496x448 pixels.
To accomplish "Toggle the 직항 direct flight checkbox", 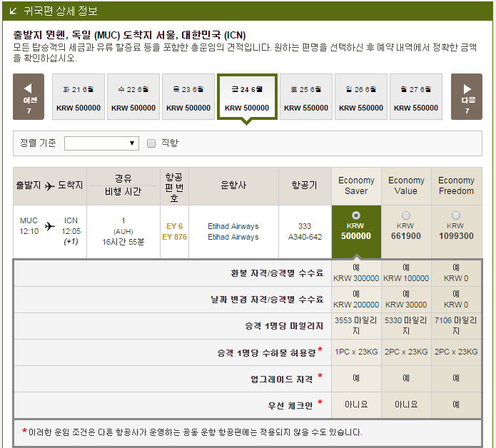I will click(151, 143).
